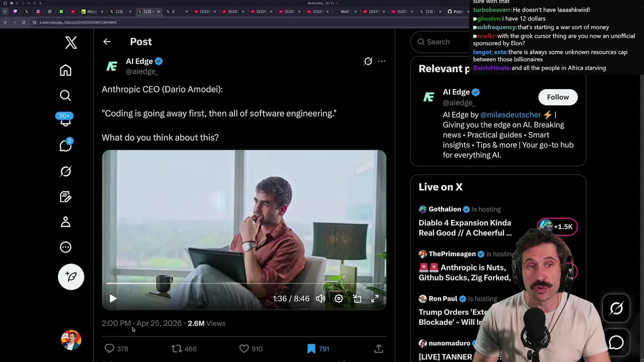Open Messages icon in sidebar
This screenshot has width=644, height=362.
pos(65,145)
